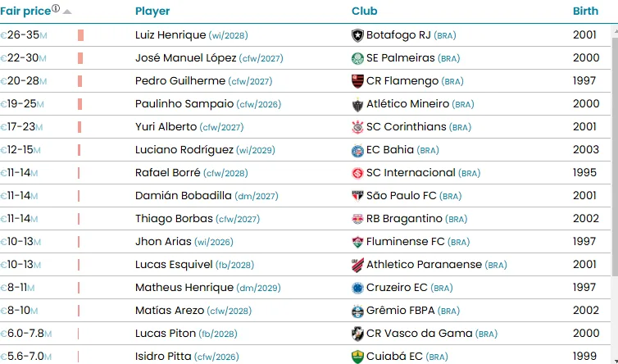Click the Botafogo RJ club crest icon
Viewport: 618px width, 364px height.
tap(357, 35)
